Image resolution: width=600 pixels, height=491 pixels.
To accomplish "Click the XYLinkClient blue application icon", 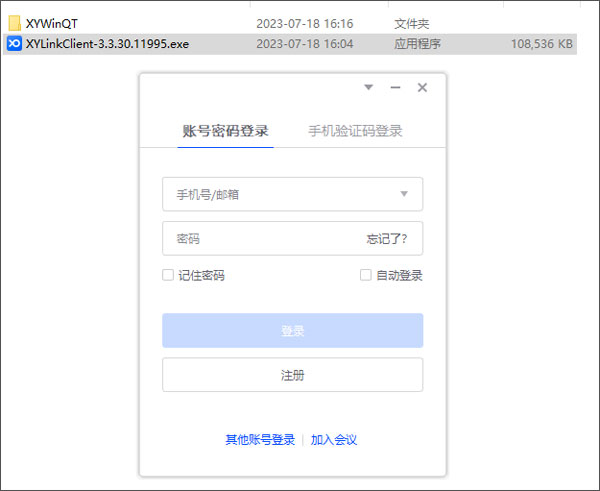I will tap(15, 44).
